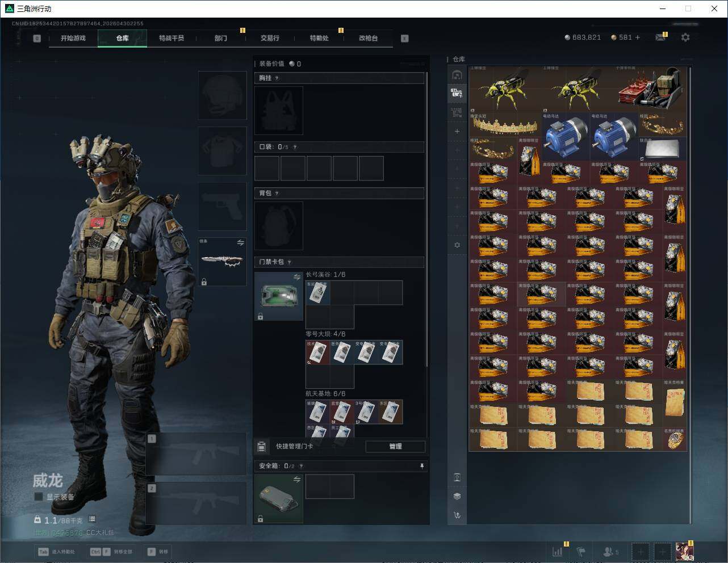Select the left wasp item in the warehouse
Viewport: 728px width, 563px height.
tap(505, 89)
